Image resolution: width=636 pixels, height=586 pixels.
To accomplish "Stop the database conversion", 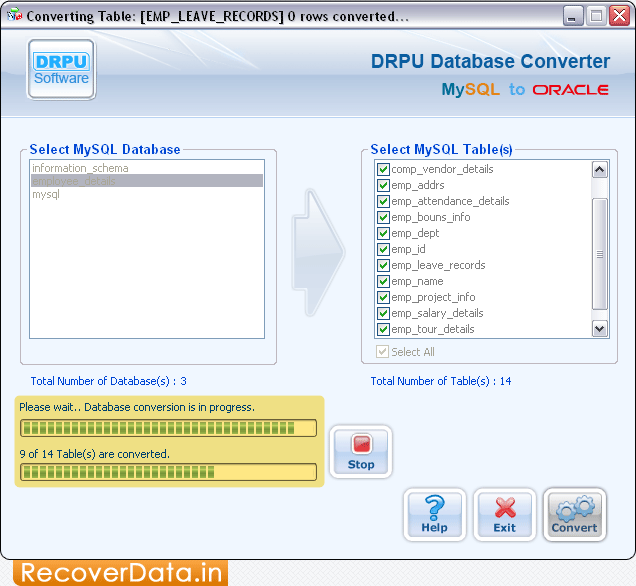I will 361,451.
